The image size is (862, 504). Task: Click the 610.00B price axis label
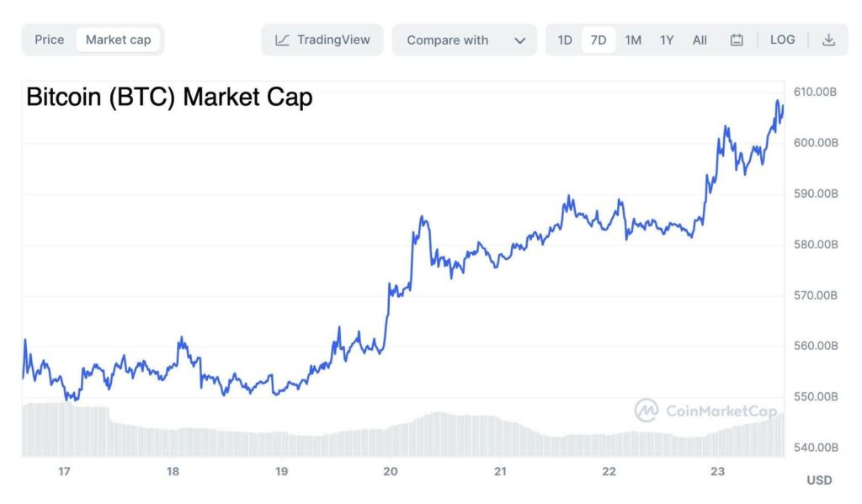click(817, 92)
